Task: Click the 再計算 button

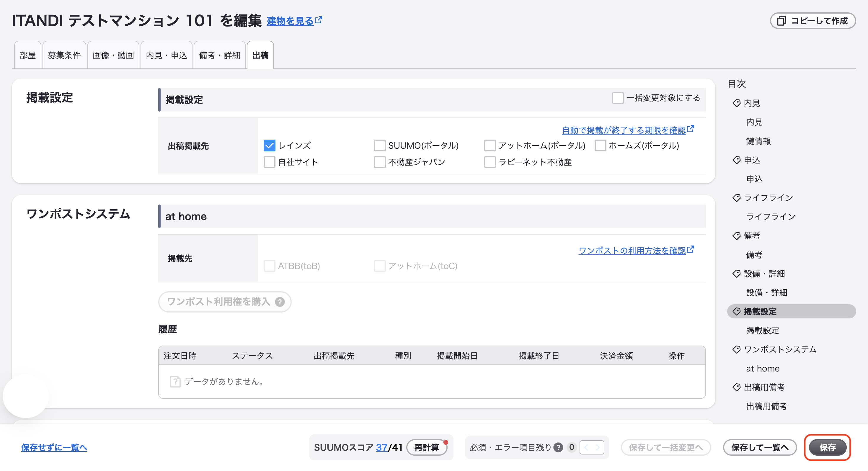Action: pyautogui.click(x=427, y=447)
